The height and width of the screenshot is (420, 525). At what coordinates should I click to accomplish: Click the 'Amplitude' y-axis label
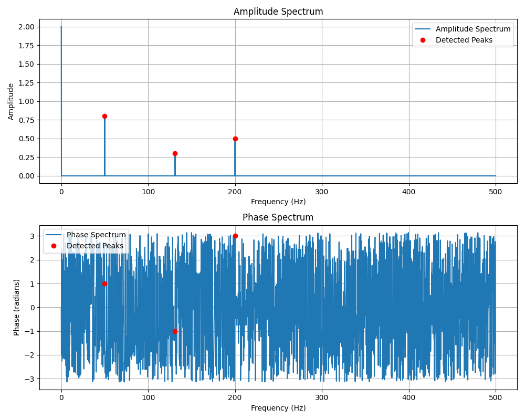point(10,101)
